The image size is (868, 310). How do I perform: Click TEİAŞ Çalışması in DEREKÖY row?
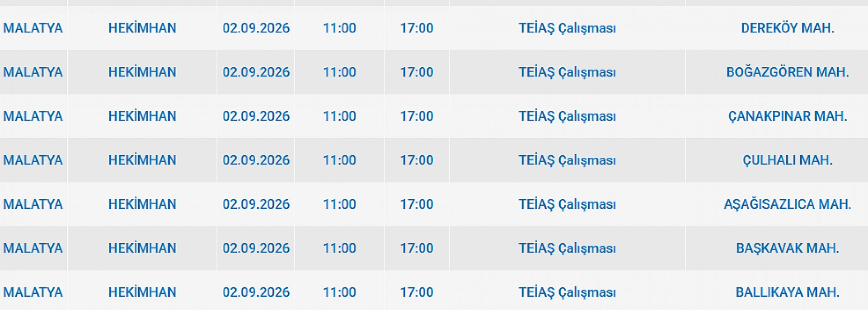(x=567, y=28)
